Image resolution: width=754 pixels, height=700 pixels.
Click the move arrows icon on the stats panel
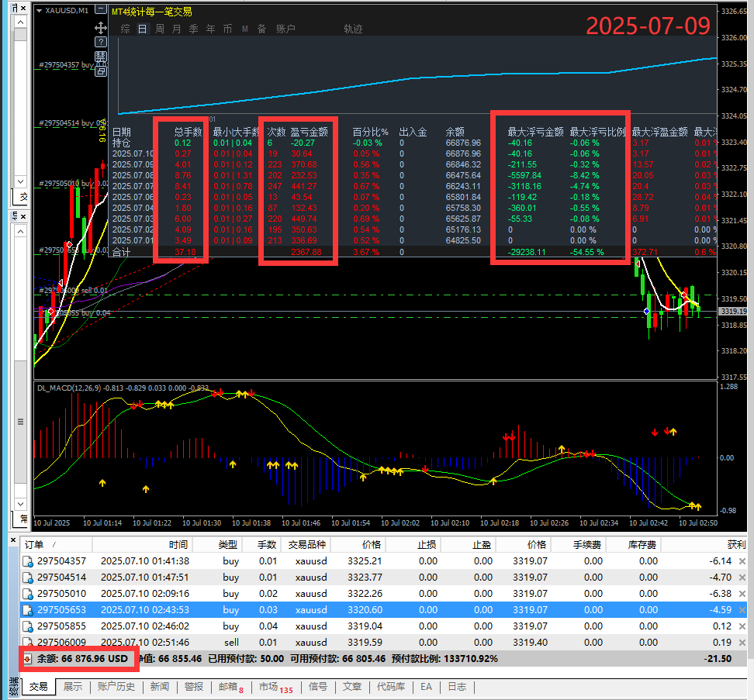coord(101,27)
